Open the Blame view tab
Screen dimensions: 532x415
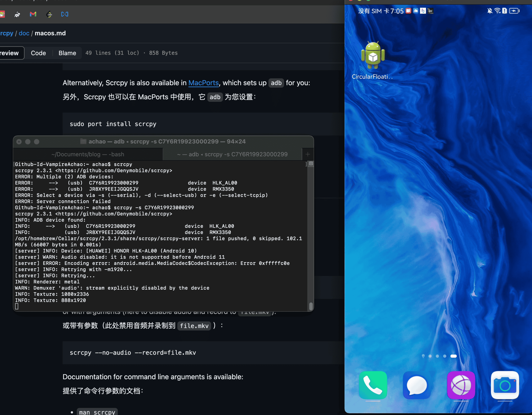(67, 53)
